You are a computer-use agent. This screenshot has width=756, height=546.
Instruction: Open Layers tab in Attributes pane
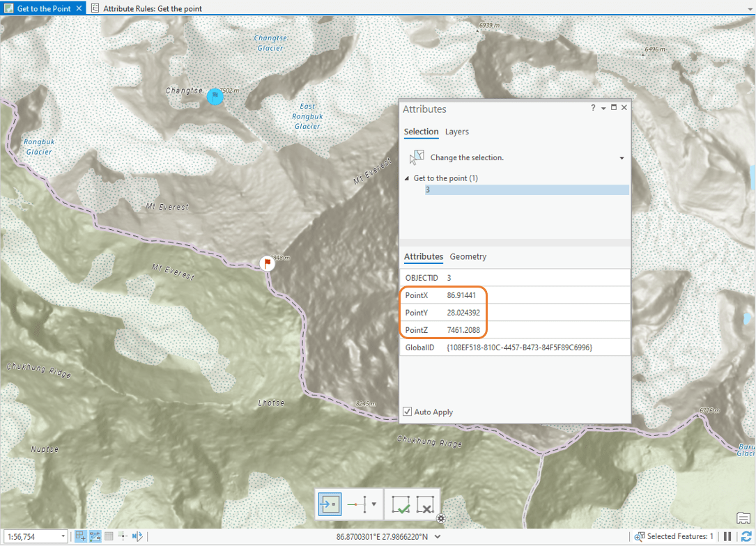point(456,132)
